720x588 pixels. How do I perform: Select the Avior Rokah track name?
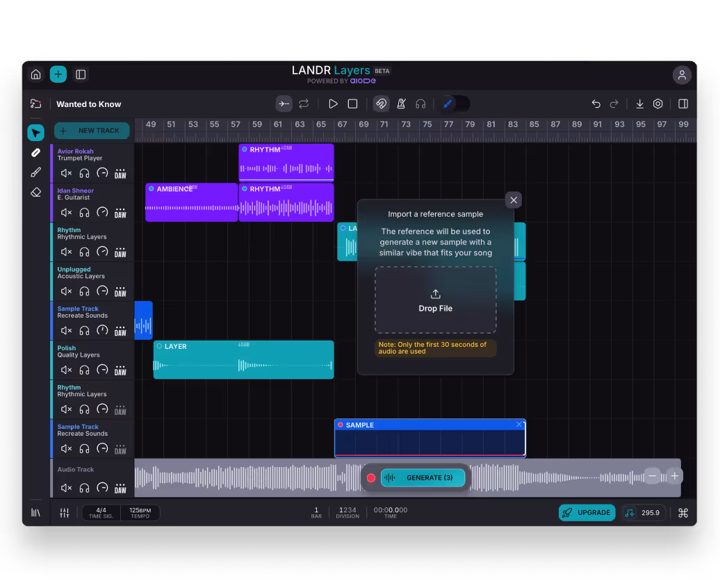[x=75, y=151]
